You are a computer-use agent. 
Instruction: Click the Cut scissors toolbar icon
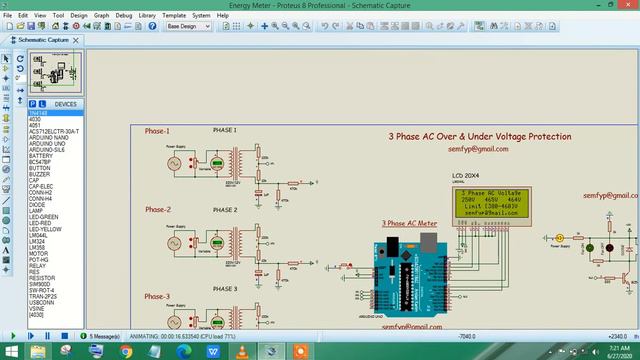point(350,26)
